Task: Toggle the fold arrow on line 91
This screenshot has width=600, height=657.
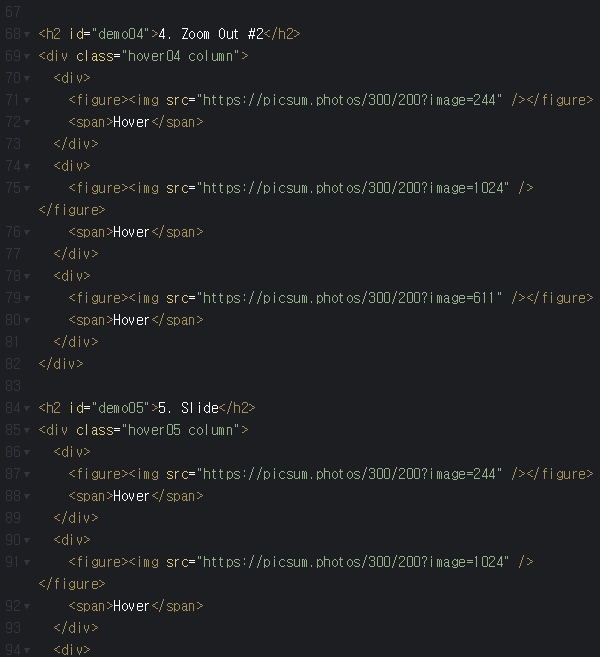Action: click(x=26, y=562)
